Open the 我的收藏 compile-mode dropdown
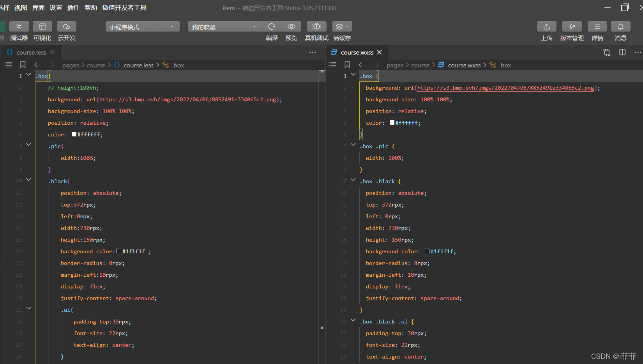Viewport: 643px width, 364px height. coord(225,27)
